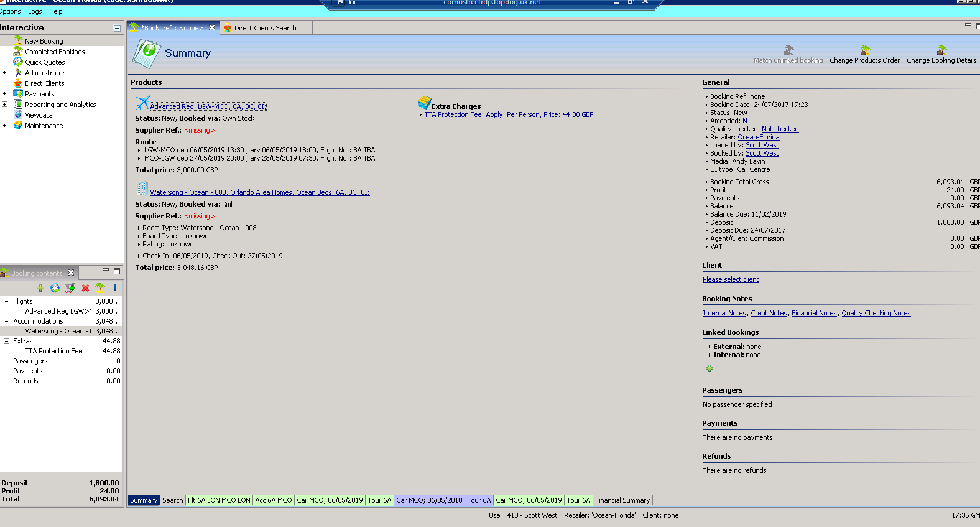Viewport: 980px width, 527px height.
Task: Expand the Payments tree node
Action: tap(5, 93)
